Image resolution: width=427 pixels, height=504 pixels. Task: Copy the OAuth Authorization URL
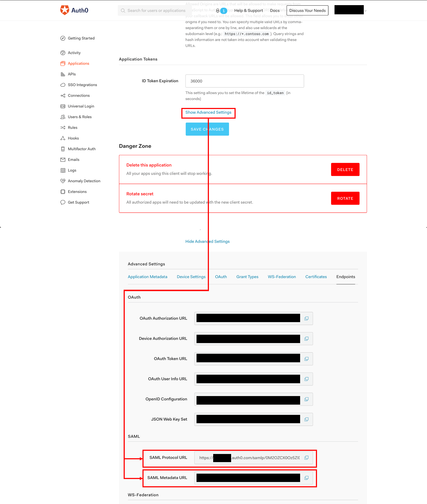tap(307, 318)
